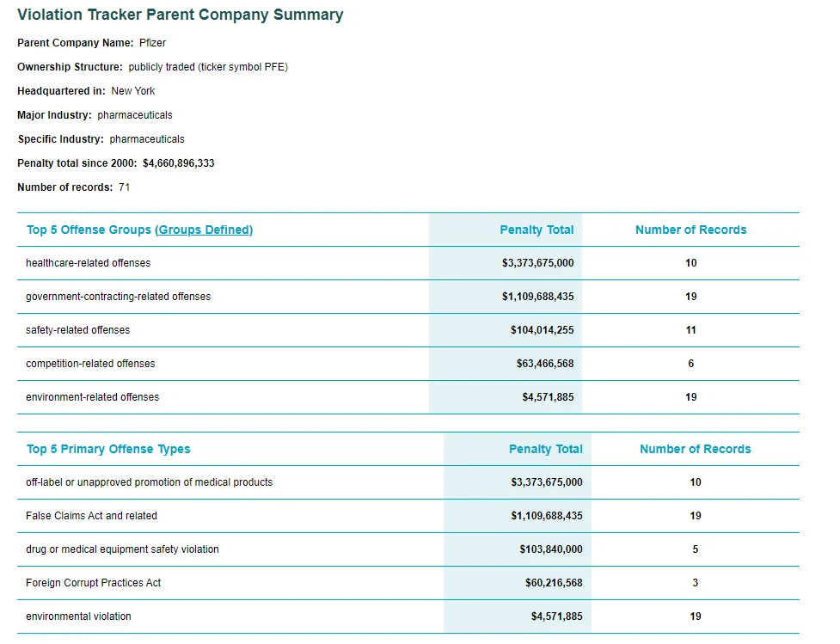Click the Number of records value 71
This screenshot has width=840, height=644.
click(x=125, y=187)
